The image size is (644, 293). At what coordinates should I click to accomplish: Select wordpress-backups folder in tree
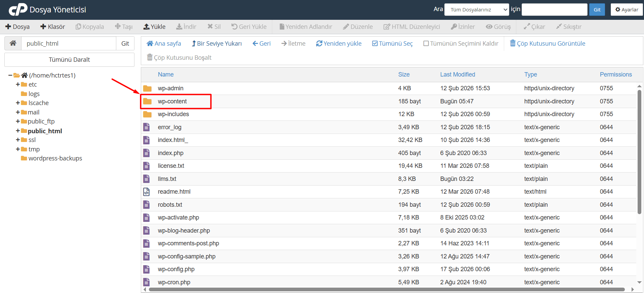click(55, 158)
